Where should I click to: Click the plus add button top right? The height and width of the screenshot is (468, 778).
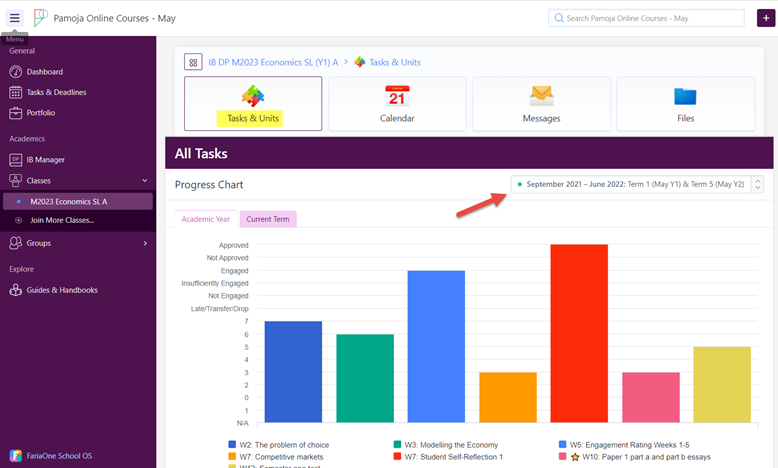(x=766, y=18)
